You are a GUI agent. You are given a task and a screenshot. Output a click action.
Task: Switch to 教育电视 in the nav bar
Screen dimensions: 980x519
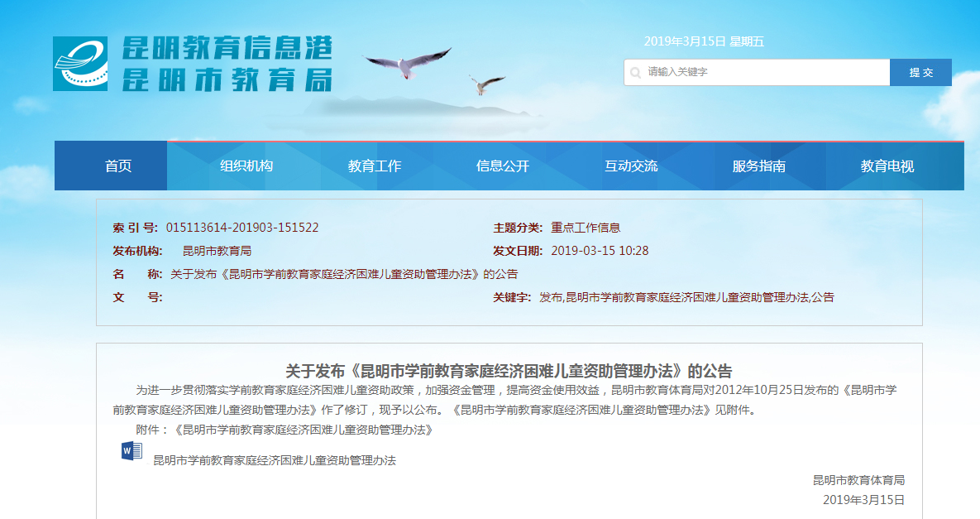[887, 166]
